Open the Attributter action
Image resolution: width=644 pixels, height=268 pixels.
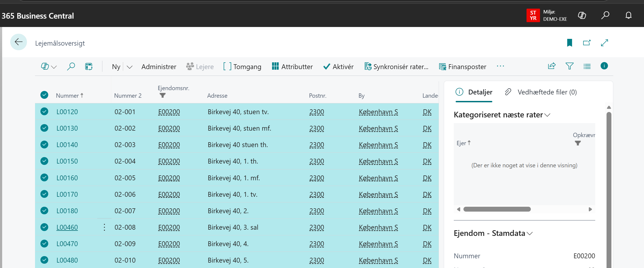292,67
